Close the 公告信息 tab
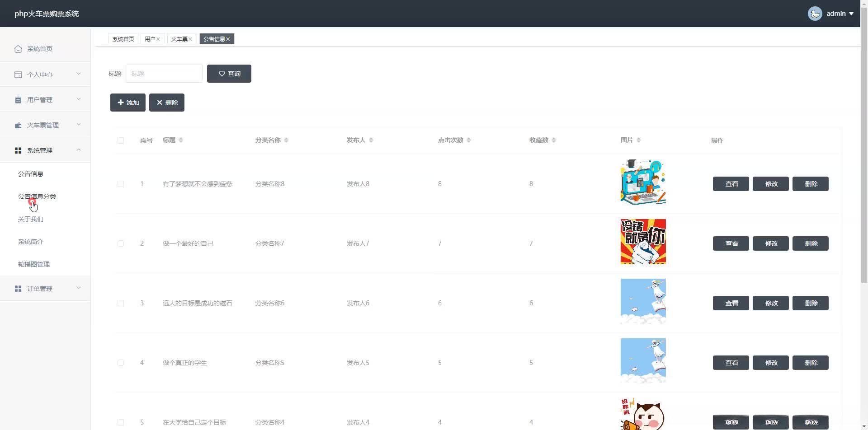This screenshot has height=430, width=868. pyautogui.click(x=228, y=39)
